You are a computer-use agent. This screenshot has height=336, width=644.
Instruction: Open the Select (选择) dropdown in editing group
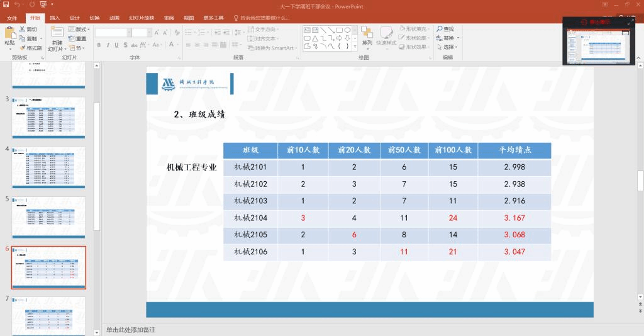click(448, 47)
